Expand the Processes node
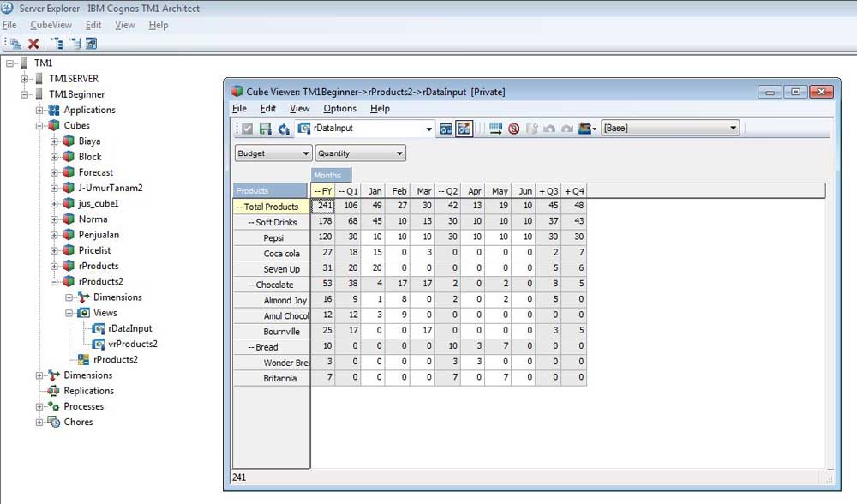This screenshot has height=504, width=857. [x=39, y=406]
